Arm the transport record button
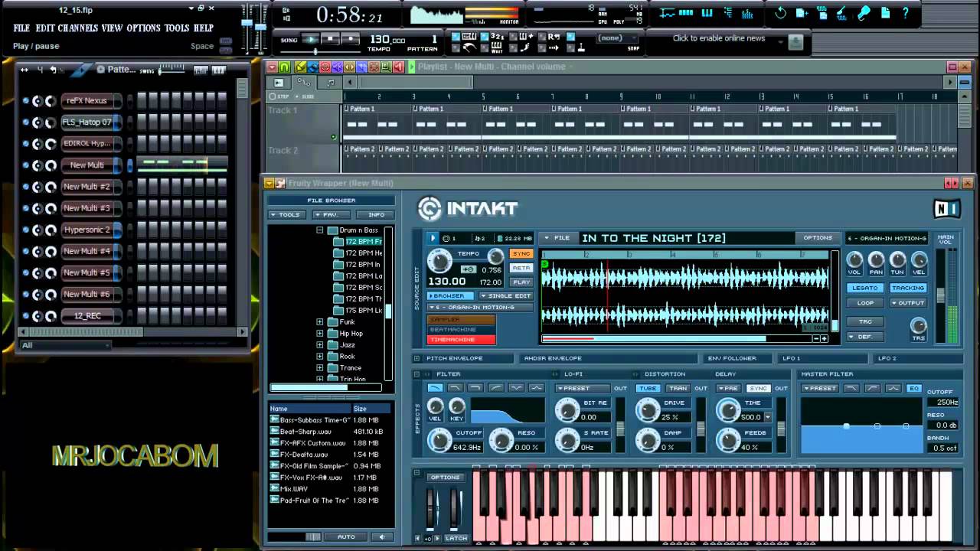The image size is (980, 551). tap(351, 39)
